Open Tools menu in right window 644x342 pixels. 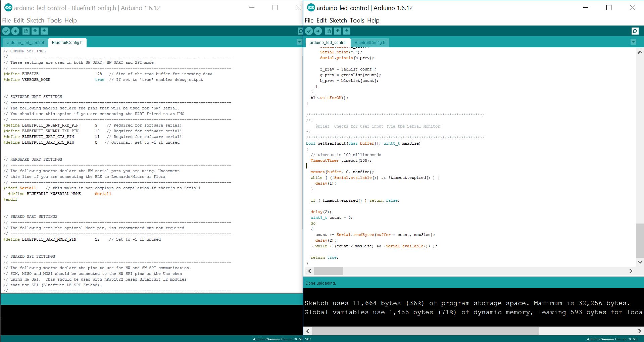point(357,20)
